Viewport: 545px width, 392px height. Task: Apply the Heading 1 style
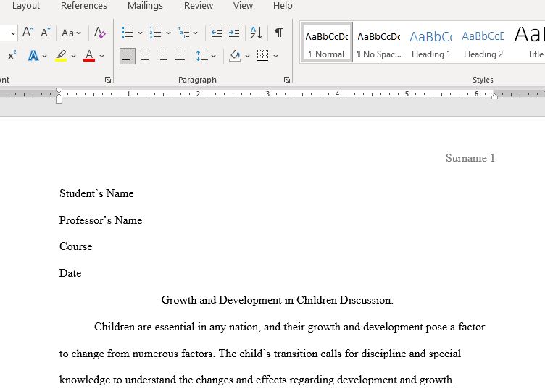tap(431, 43)
